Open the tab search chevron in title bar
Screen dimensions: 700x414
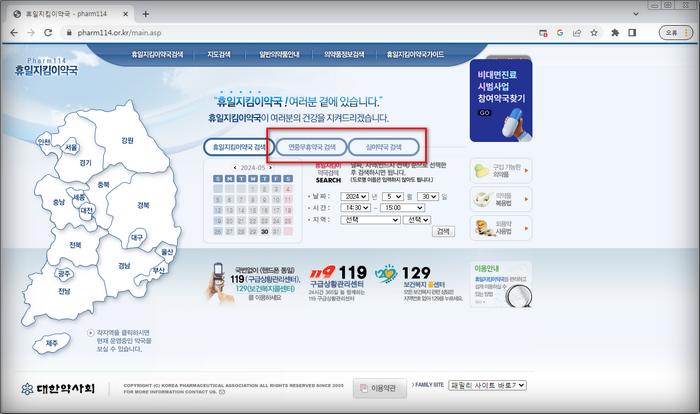pyautogui.click(x=636, y=14)
